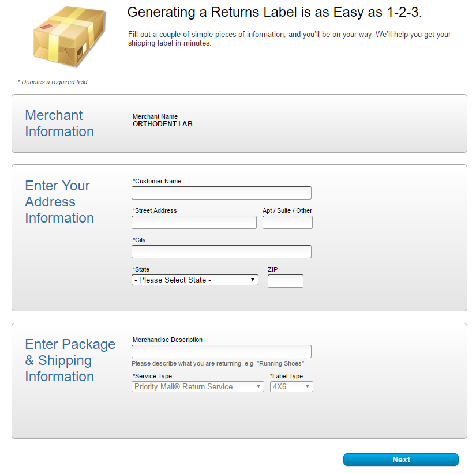Image resolution: width=476 pixels, height=474 pixels.
Task: Focus the Street Address text box
Action: coord(194,222)
